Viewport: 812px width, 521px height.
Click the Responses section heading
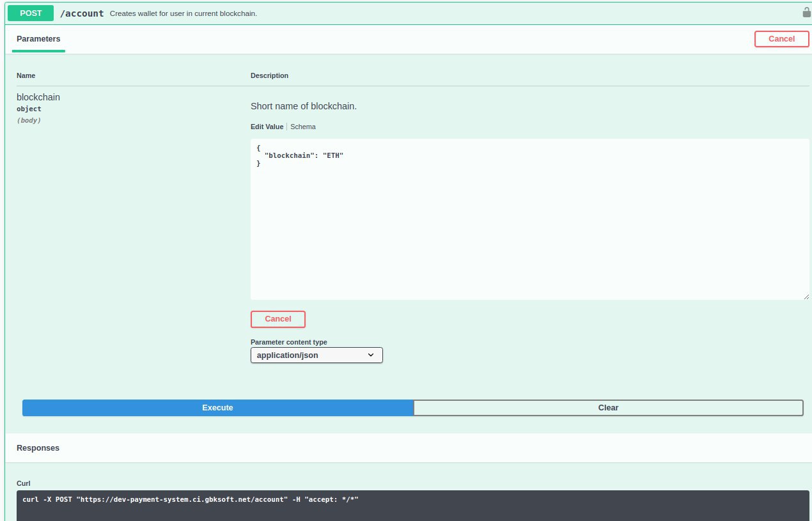38,448
